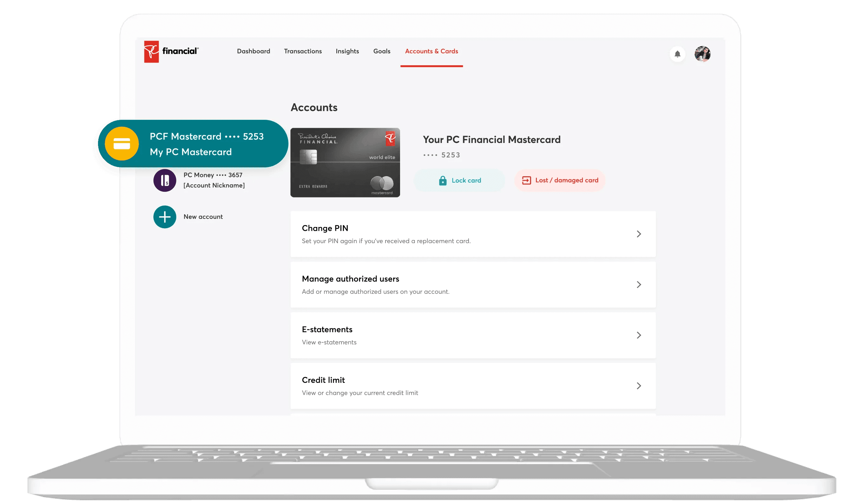Click the padlock icon on Lock card
Image resolution: width=849 pixels, height=504 pixels.
point(443,181)
